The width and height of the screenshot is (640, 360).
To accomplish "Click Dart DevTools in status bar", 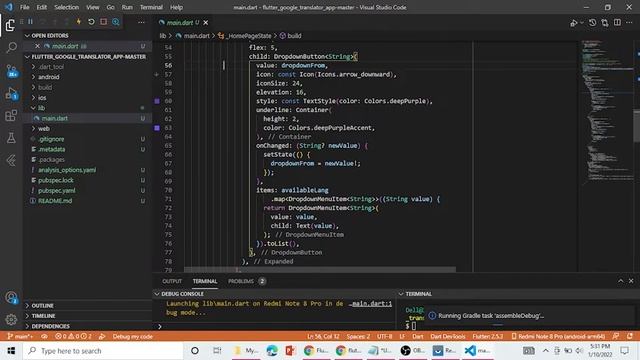I will click(448, 336).
